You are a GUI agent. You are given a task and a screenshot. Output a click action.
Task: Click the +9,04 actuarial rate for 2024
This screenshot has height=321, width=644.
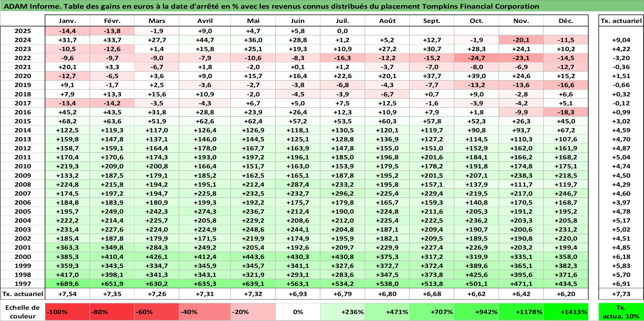click(x=621, y=40)
